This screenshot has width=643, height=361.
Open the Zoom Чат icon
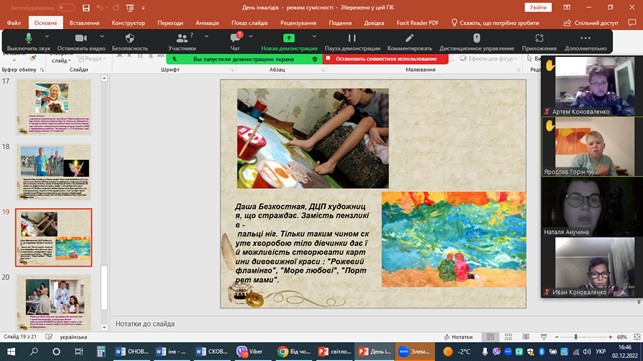click(x=235, y=38)
